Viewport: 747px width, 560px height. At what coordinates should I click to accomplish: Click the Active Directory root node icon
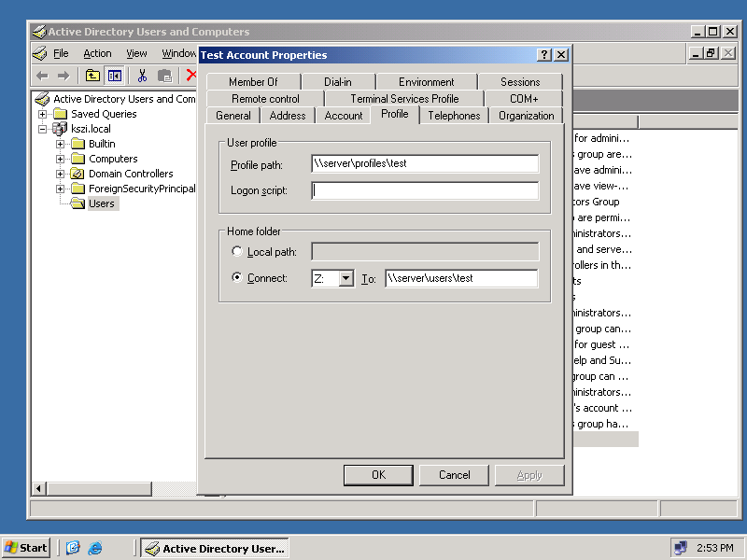coord(42,99)
